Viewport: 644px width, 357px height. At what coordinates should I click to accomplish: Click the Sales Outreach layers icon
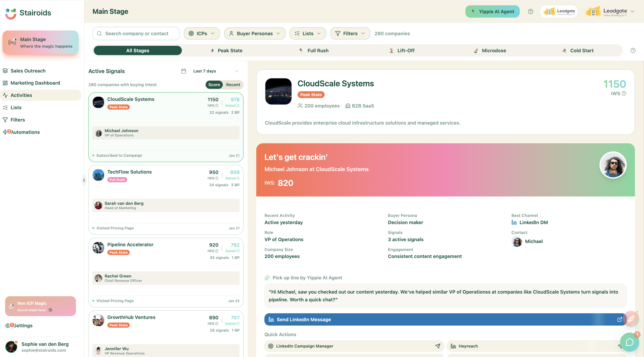(5, 71)
